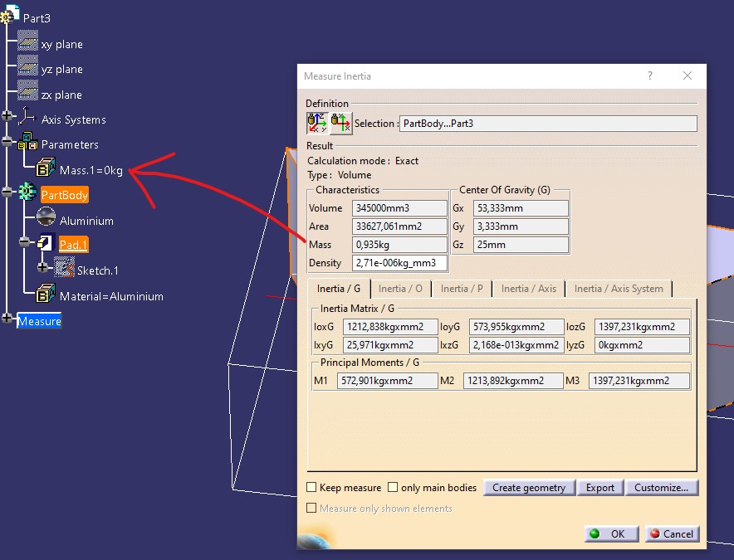Click the PartBody gear icon

[x=27, y=192]
